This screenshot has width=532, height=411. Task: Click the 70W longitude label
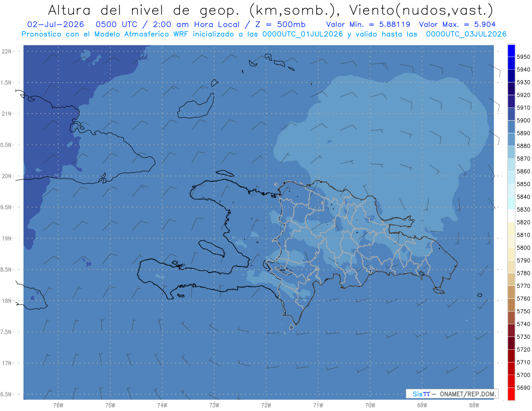click(370, 405)
